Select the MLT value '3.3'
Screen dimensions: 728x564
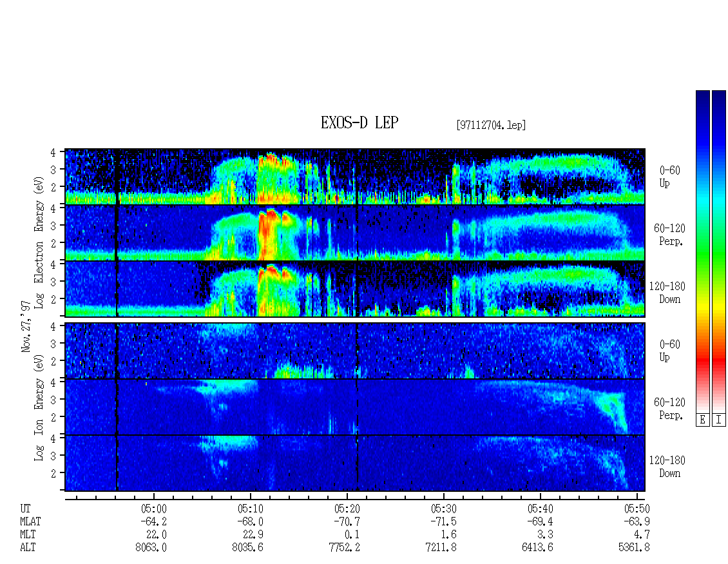tap(546, 534)
